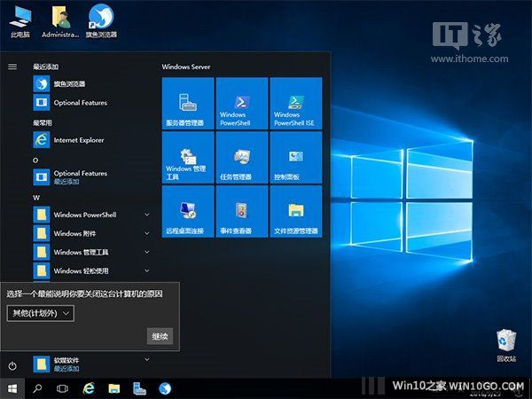This screenshot has width=532, height=399.
Task: Click the Start button on the taskbar
Action: (x=12, y=388)
